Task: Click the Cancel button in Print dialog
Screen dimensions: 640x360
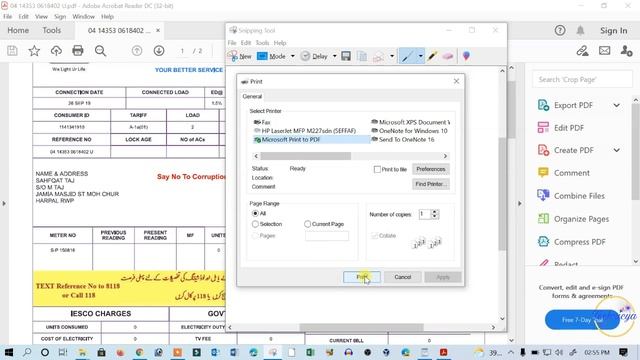Action: (x=402, y=277)
